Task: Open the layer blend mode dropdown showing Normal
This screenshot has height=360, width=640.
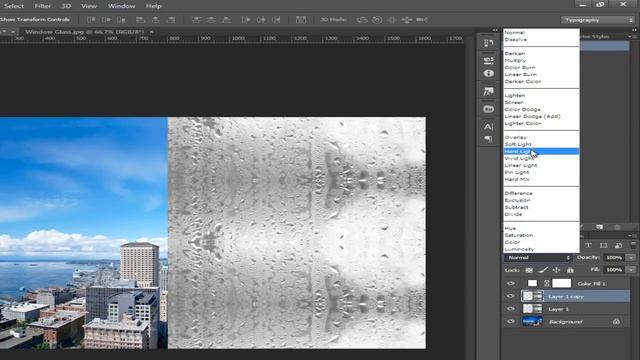Action: pos(538,258)
